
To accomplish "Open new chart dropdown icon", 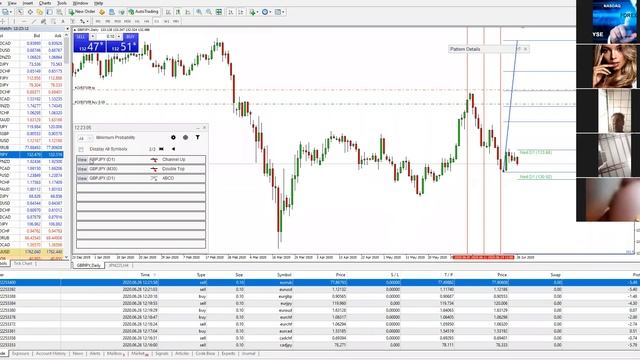I will (x=7, y=12).
